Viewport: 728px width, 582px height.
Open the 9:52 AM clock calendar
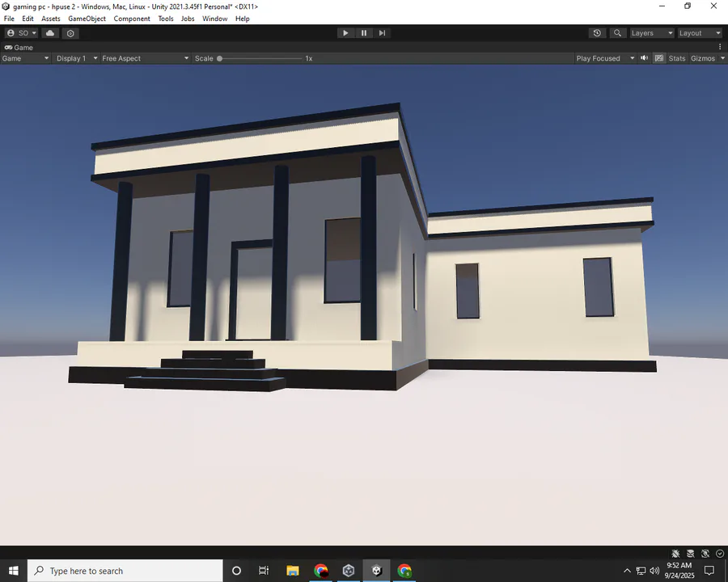pos(679,571)
